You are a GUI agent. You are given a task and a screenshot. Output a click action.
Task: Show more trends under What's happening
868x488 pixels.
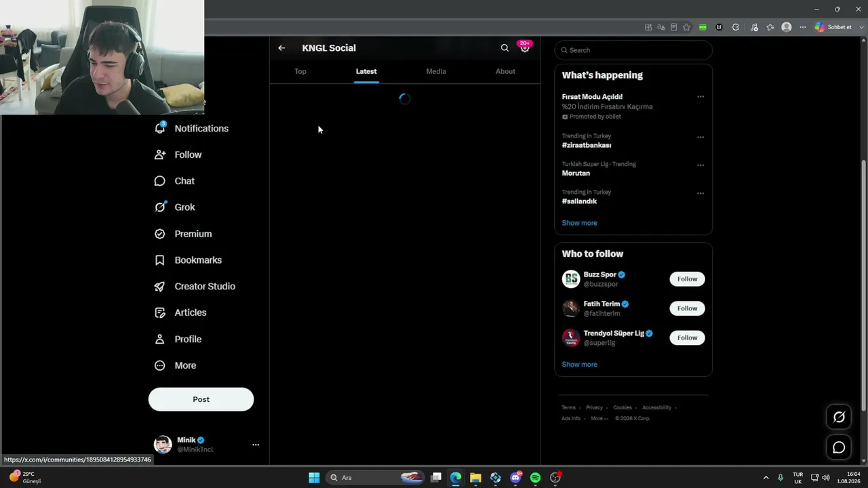click(579, 223)
